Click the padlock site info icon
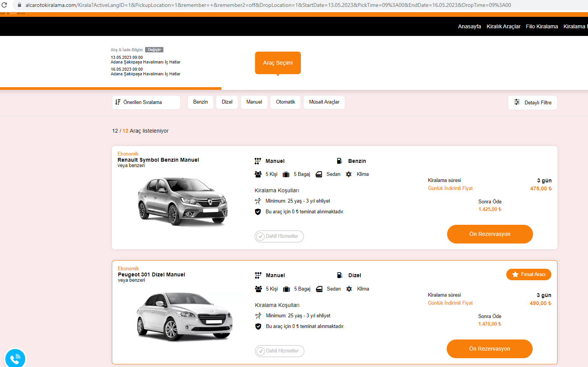The image size is (588, 367). pos(19,5)
